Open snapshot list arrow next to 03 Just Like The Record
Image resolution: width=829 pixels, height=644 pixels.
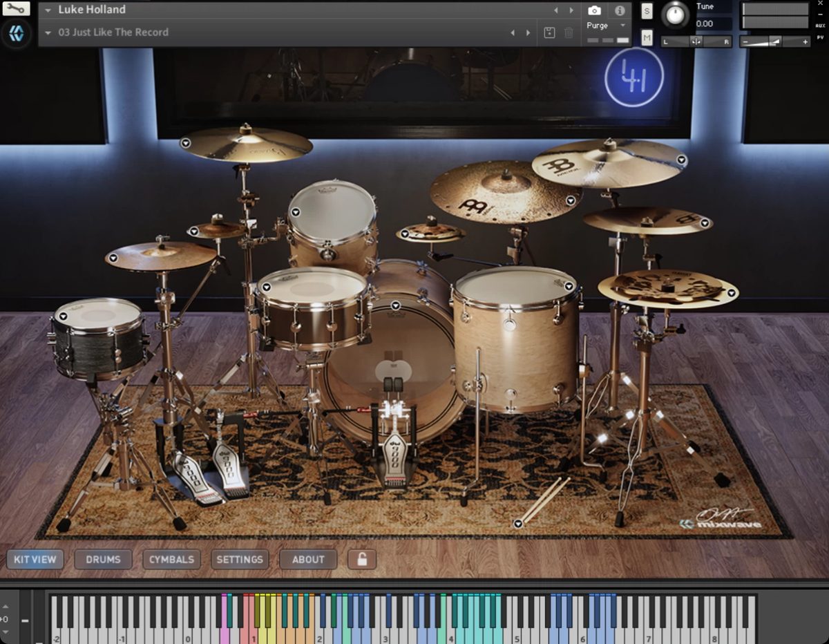pyautogui.click(x=48, y=32)
